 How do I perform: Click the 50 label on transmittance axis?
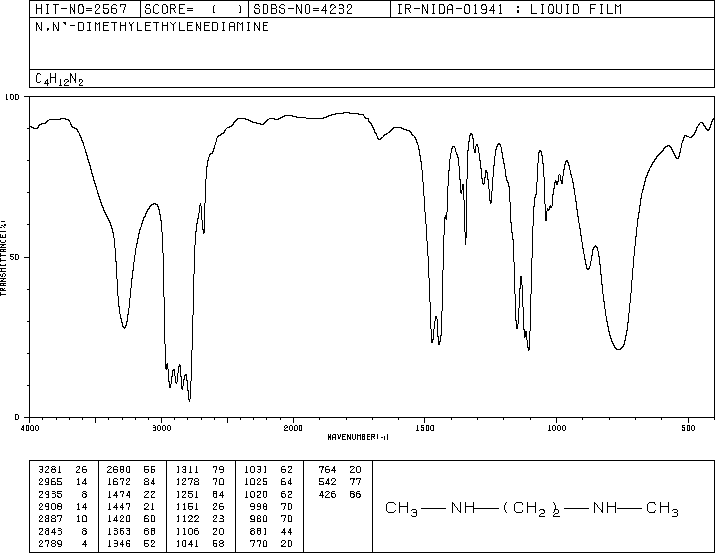[15, 257]
